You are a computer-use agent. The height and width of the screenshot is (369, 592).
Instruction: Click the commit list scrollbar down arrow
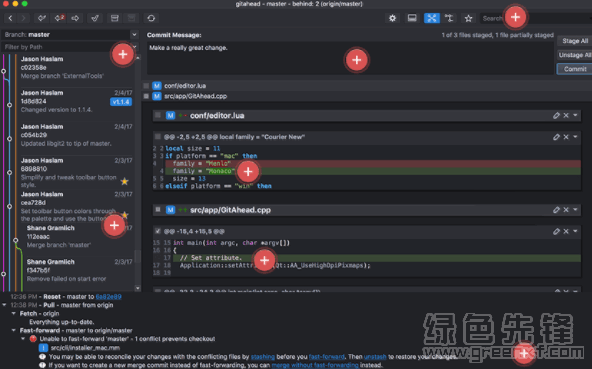138,288
